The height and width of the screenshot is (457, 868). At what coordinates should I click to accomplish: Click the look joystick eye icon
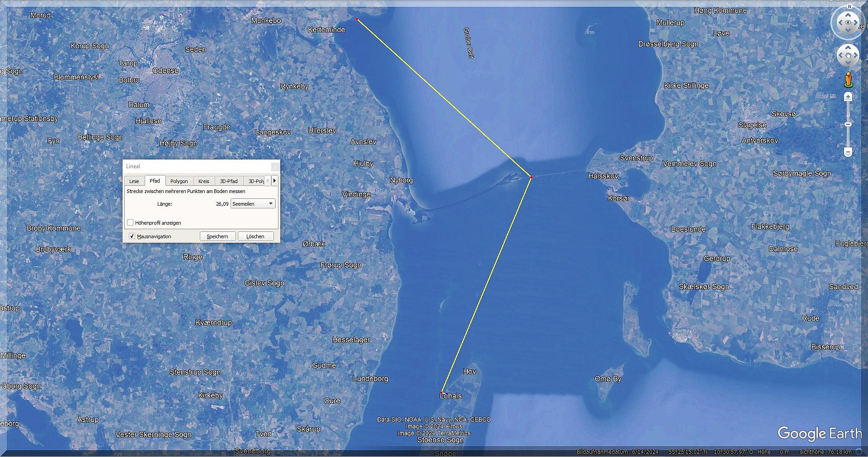point(848,23)
